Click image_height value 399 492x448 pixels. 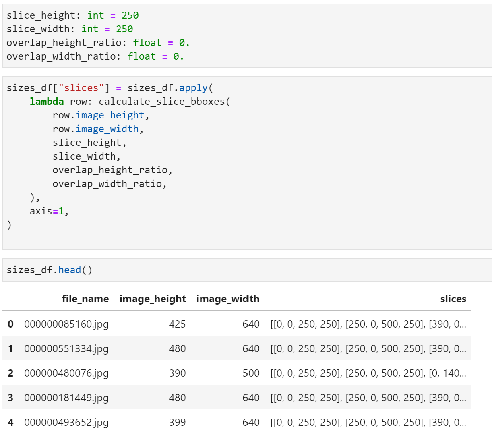(x=177, y=422)
